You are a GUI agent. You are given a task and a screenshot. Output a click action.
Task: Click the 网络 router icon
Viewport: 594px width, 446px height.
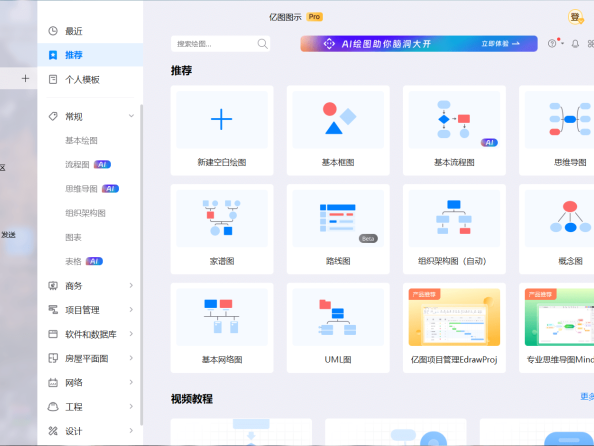tap(53, 382)
